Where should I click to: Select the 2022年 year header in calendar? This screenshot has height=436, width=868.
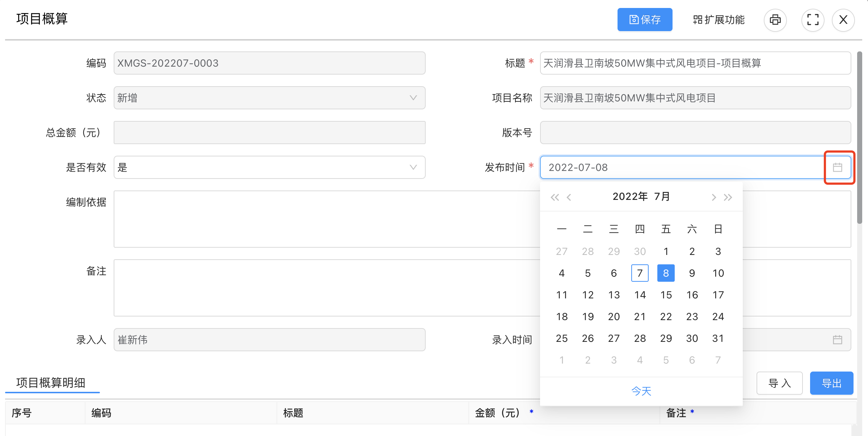click(x=630, y=197)
